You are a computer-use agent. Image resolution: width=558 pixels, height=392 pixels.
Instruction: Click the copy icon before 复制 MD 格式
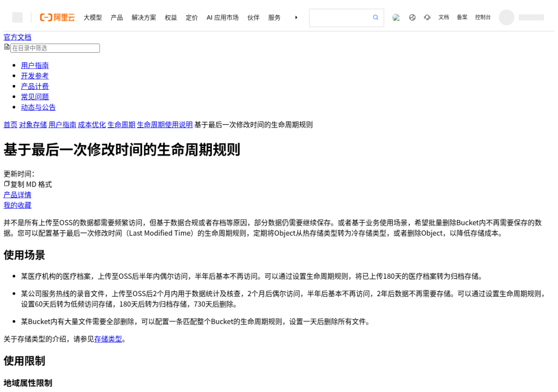click(x=7, y=183)
